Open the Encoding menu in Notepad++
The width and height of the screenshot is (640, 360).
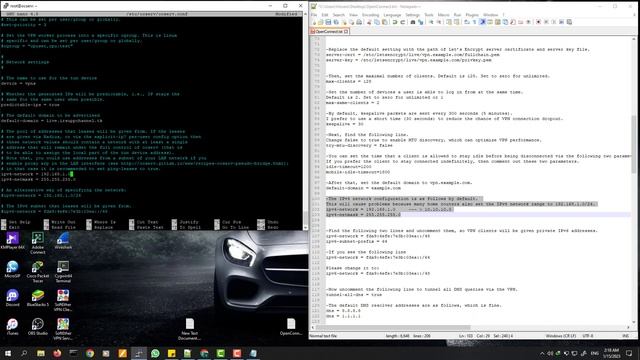pyautogui.click(x=371, y=15)
